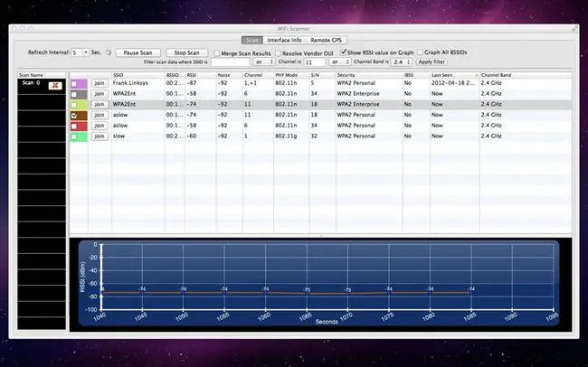This screenshot has height=367, width=588.
Task: Uncheck graph checkbox for aslow channel 11 row
Action: click(x=74, y=116)
